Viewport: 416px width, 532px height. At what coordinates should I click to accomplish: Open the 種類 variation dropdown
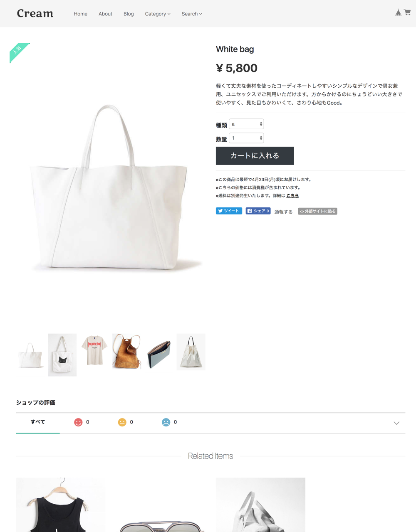click(246, 124)
